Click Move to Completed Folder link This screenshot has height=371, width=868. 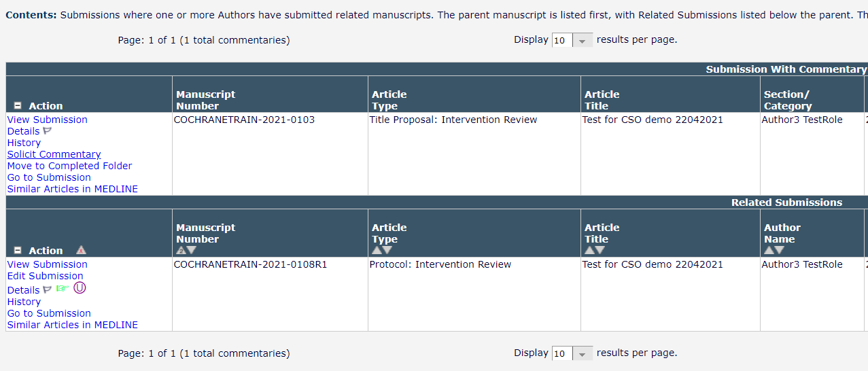click(69, 166)
